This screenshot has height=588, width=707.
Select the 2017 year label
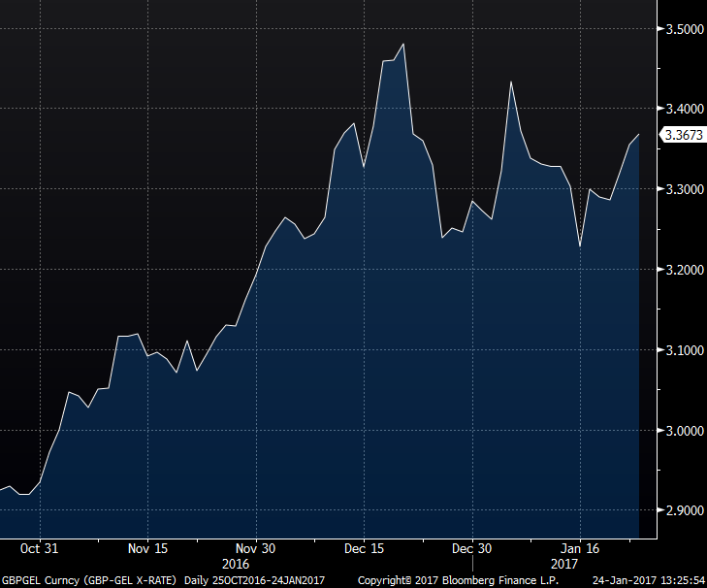564,564
